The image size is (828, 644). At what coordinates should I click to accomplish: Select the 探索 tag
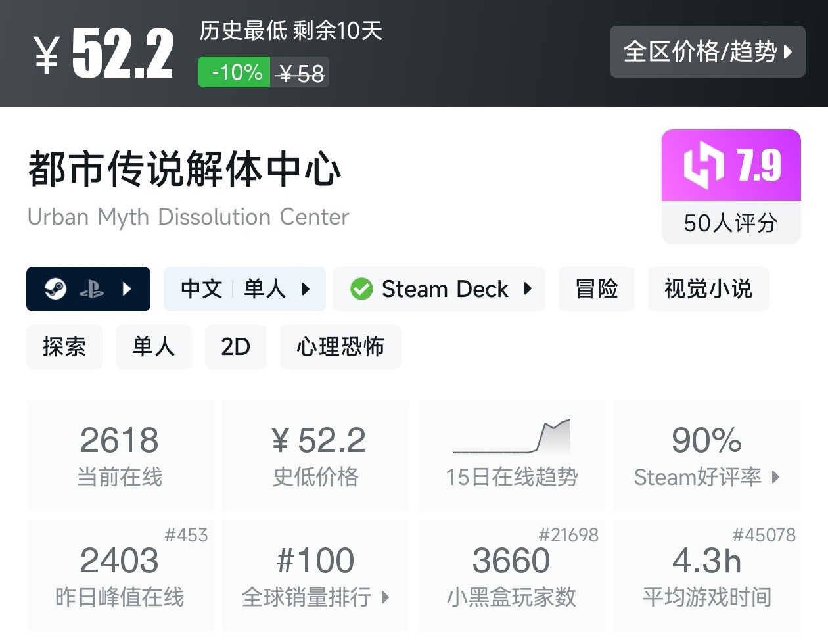tap(64, 346)
